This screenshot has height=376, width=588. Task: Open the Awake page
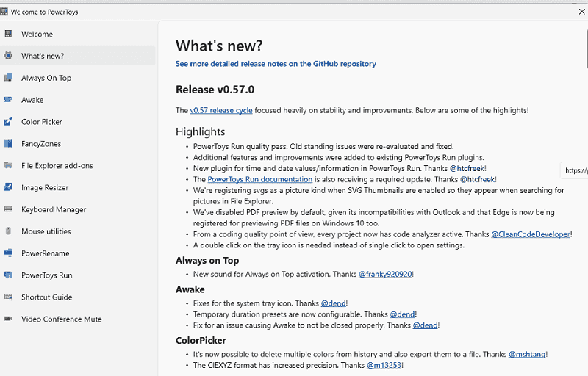pyautogui.click(x=78, y=100)
